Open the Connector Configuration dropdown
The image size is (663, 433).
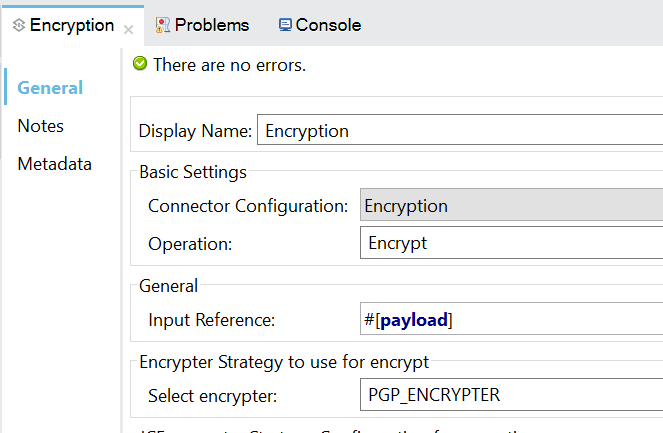(510, 207)
